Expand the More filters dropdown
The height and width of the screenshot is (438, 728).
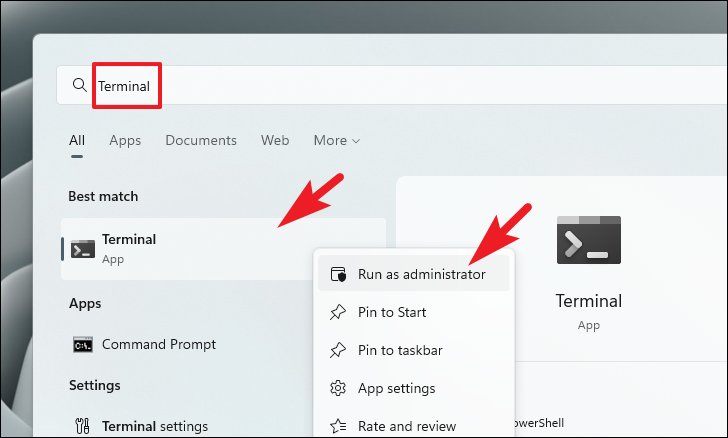click(337, 140)
